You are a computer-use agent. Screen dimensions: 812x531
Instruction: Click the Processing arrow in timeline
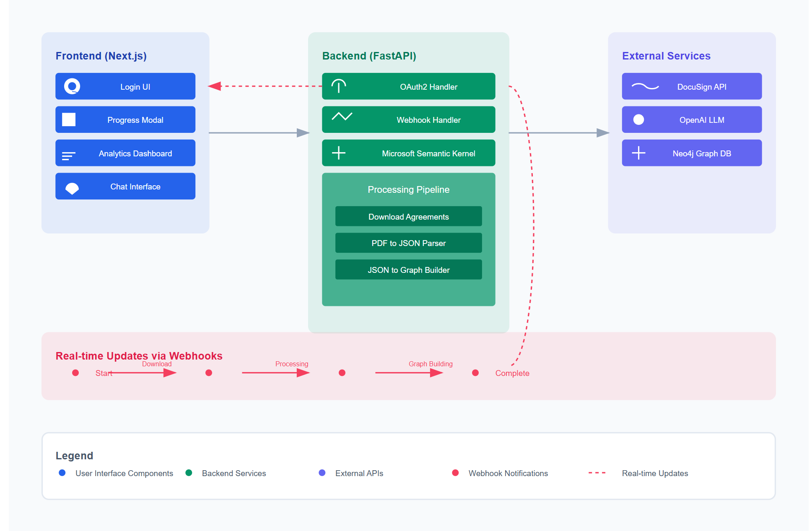click(x=275, y=373)
